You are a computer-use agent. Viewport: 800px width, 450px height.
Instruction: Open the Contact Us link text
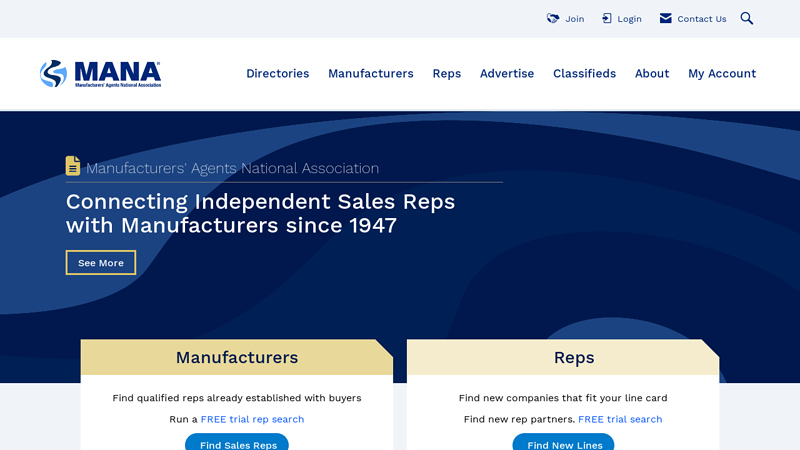[702, 19]
